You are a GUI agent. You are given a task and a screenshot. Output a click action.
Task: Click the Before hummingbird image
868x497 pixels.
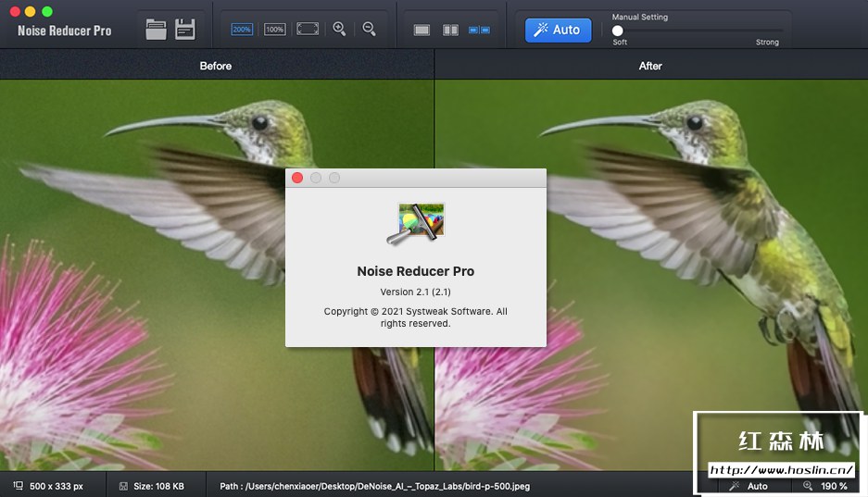tap(217, 275)
